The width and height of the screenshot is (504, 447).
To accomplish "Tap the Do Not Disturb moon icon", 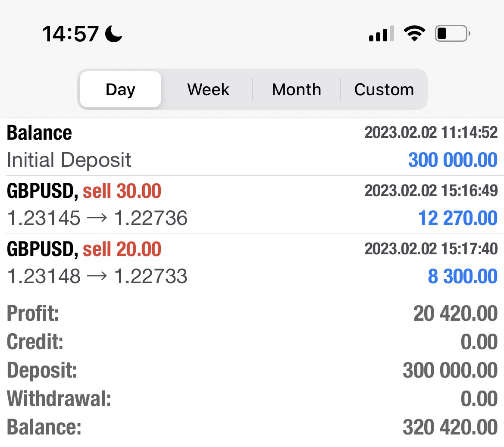I will pos(114,34).
